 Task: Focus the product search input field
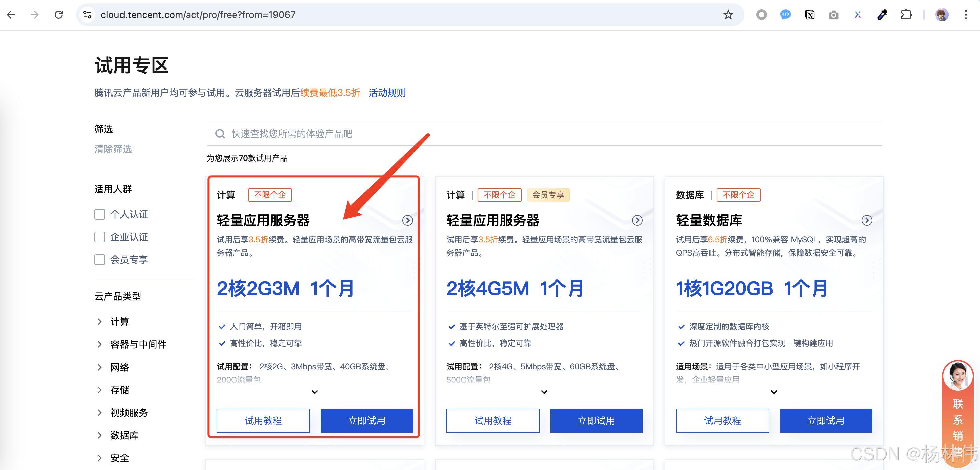tap(544, 134)
